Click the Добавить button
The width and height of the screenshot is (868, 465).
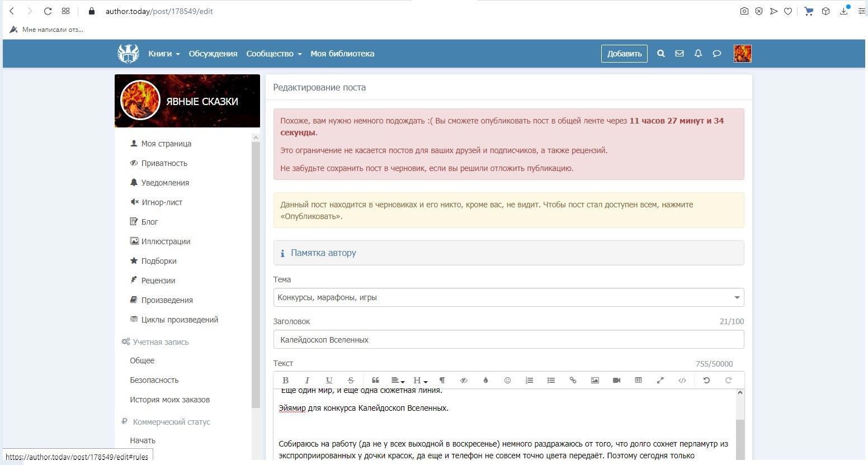(x=624, y=54)
